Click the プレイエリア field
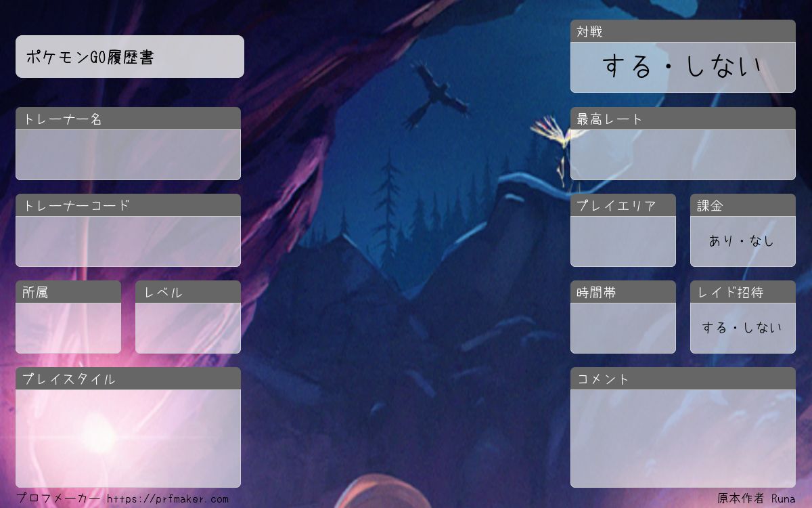The image size is (812, 508). pyautogui.click(x=623, y=241)
